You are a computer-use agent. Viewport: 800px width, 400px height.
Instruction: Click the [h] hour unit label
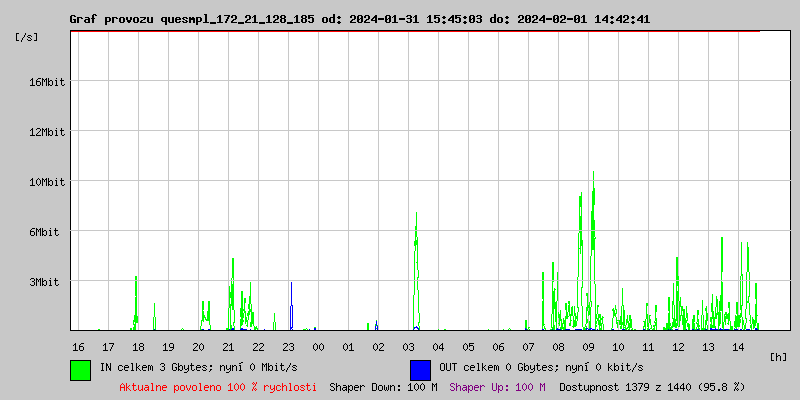tap(779, 356)
